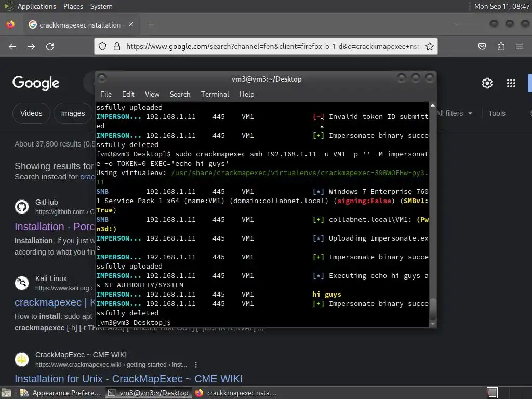Open the Firefox hamburger menu
Screen dimensions: 532x399
coord(520,46)
